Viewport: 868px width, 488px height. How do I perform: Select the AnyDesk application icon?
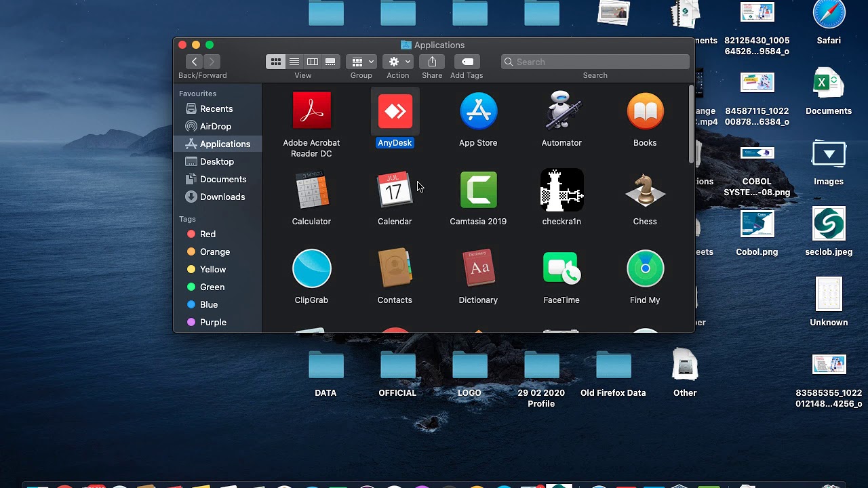click(x=395, y=110)
